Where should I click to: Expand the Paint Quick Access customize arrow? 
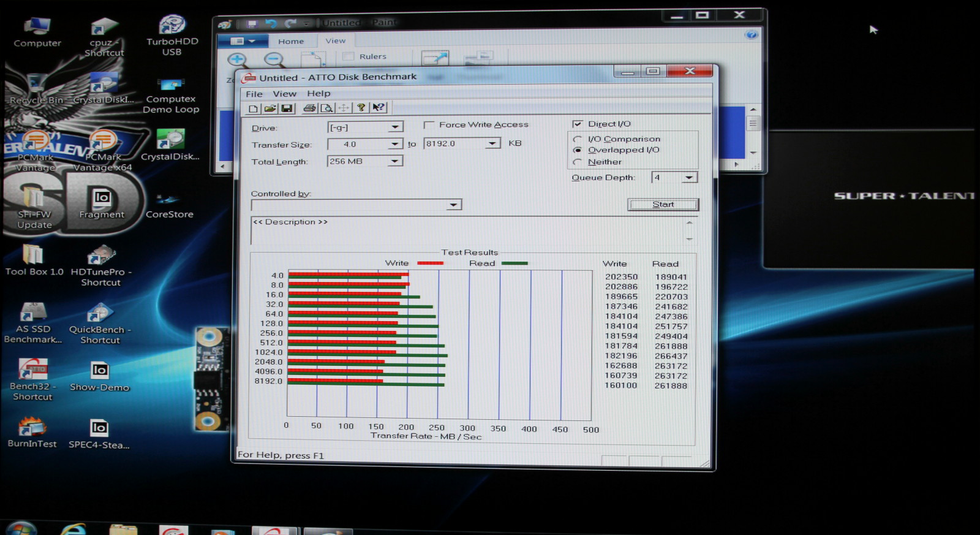[306, 24]
